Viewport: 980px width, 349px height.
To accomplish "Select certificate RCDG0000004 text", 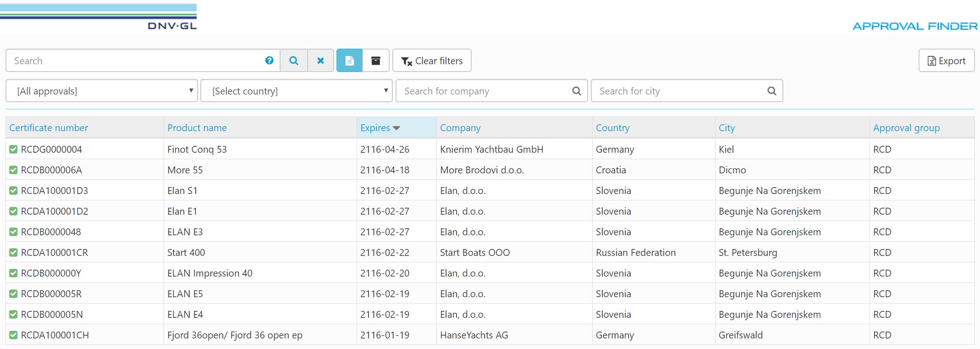I will tap(51, 149).
